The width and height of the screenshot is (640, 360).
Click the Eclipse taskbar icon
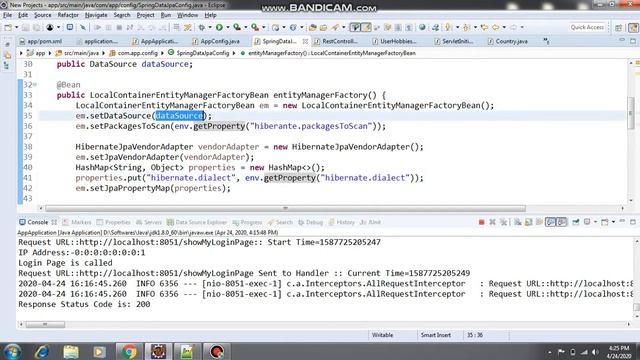coord(158,351)
